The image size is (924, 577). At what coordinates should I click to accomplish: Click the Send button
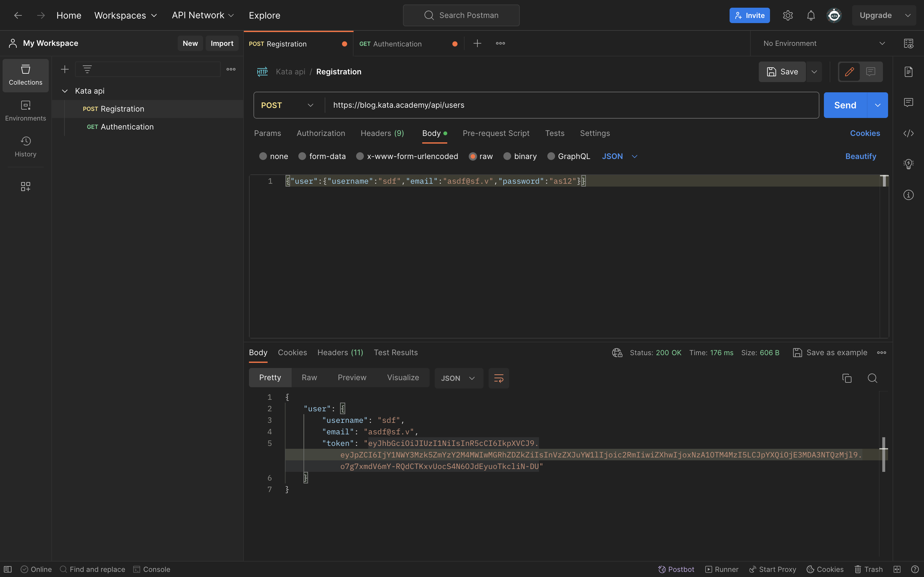point(845,105)
